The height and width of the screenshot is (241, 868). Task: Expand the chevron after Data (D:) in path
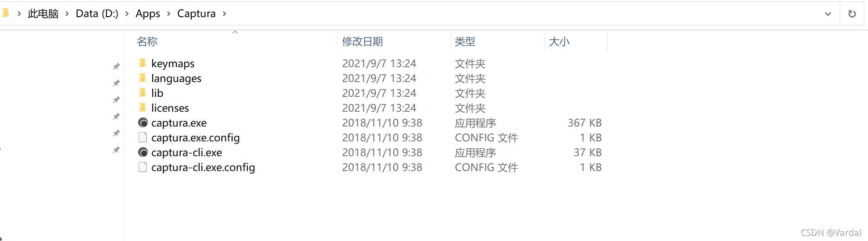point(127,14)
